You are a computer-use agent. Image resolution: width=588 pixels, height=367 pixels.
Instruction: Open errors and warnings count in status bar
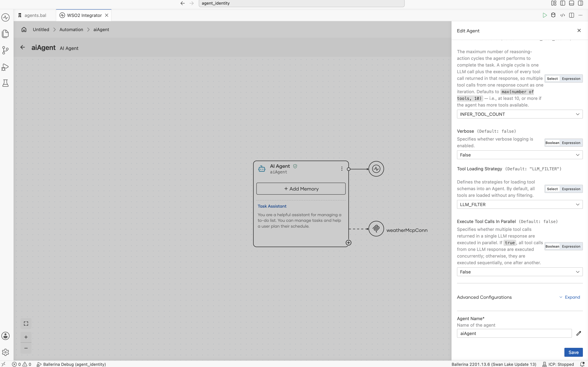click(x=22, y=364)
